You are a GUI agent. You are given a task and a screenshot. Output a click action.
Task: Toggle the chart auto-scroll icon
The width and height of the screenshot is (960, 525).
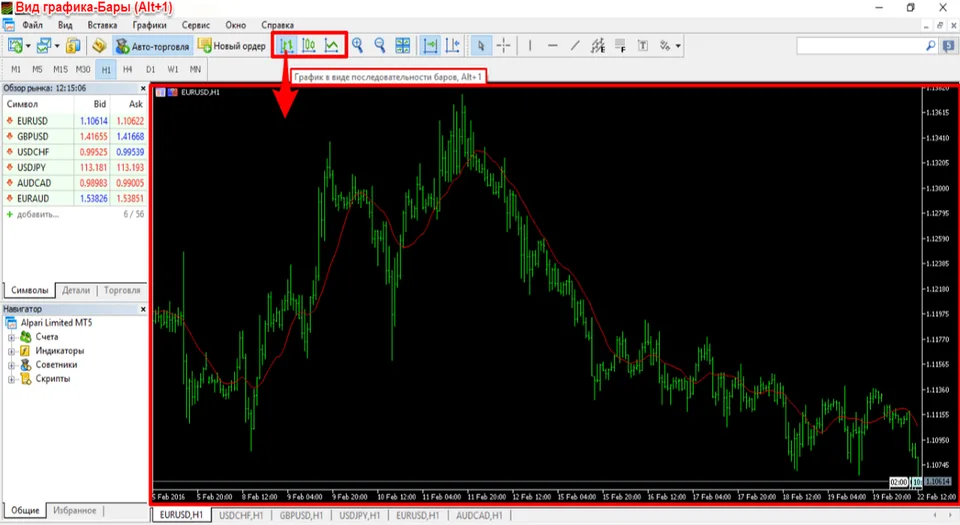430,45
